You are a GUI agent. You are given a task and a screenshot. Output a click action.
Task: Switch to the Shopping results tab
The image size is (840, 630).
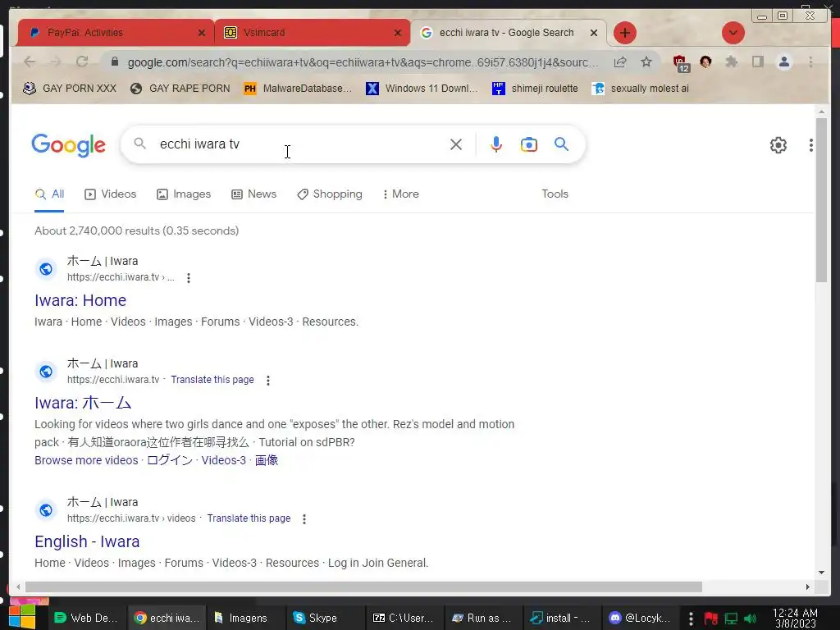(x=330, y=194)
